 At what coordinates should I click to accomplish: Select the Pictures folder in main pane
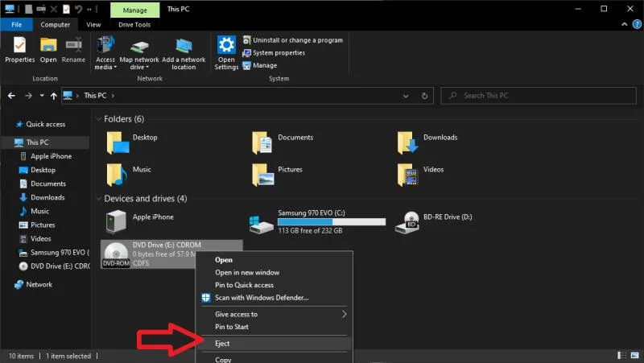[x=277, y=175]
